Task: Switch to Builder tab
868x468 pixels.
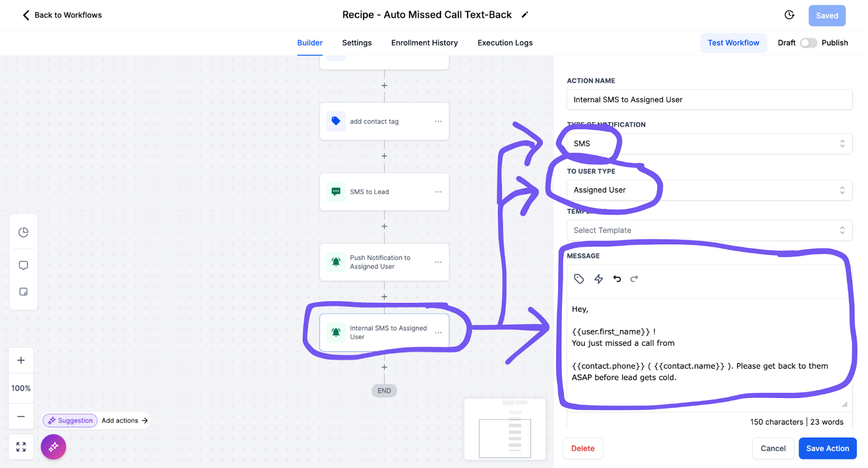Action: tap(310, 43)
